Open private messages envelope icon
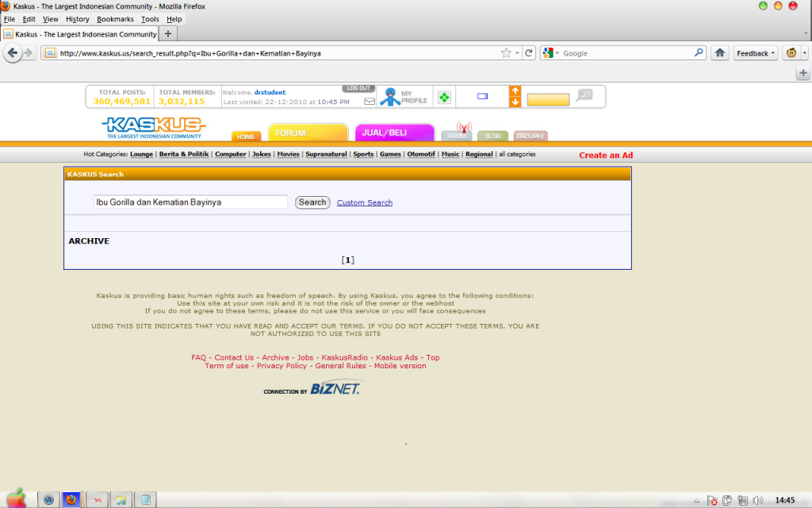This screenshot has height=508, width=812. click(x=370, y=101)
